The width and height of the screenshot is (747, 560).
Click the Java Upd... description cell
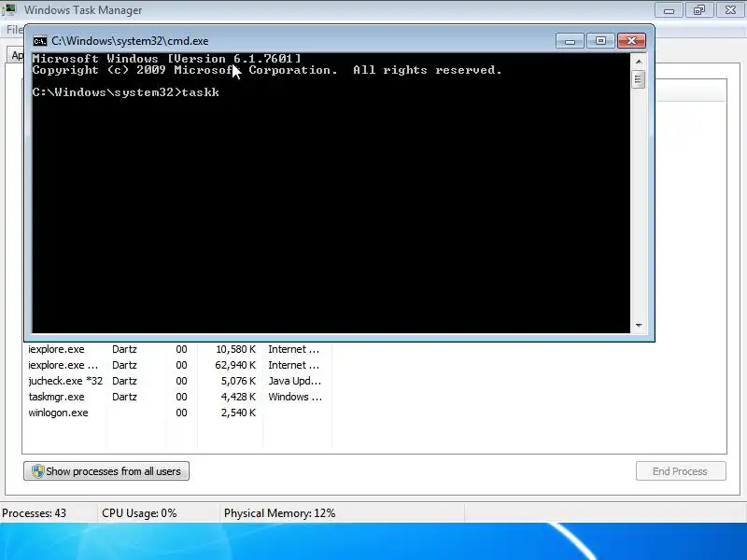coord(295,381)
